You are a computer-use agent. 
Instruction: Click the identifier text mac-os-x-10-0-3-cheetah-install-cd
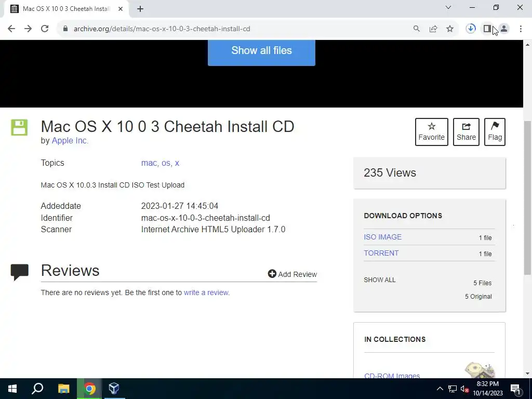click(206, 218)
